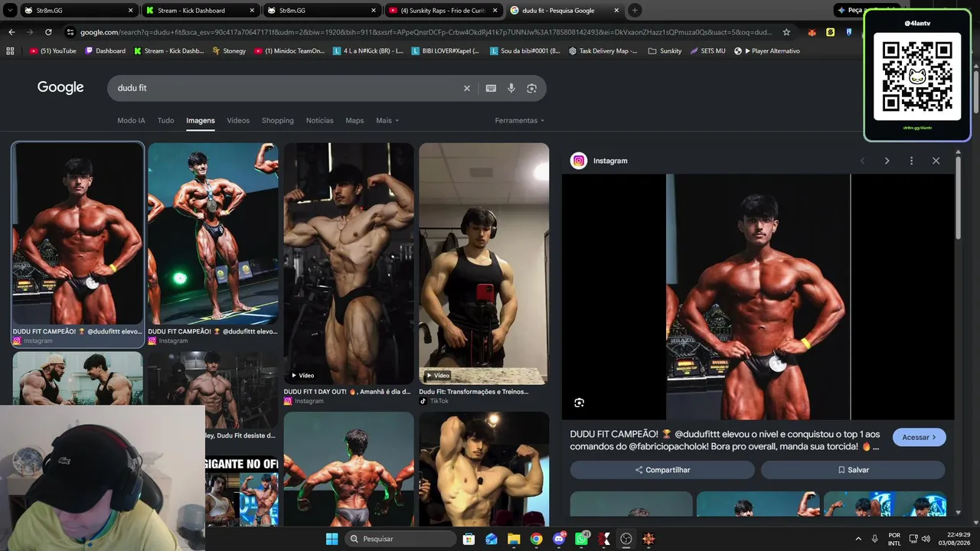Click the Compartilhar share button

[x=662, y=470]
